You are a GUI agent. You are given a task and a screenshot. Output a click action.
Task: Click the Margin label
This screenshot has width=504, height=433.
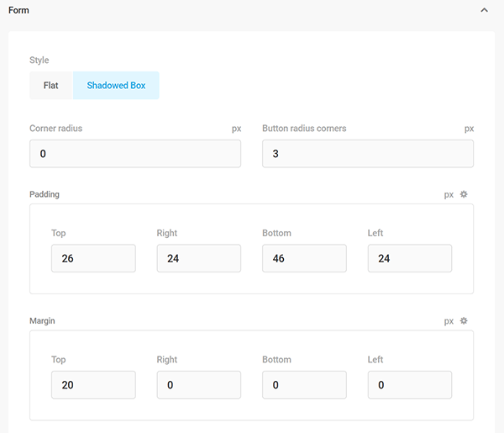[x=42, y=320]
